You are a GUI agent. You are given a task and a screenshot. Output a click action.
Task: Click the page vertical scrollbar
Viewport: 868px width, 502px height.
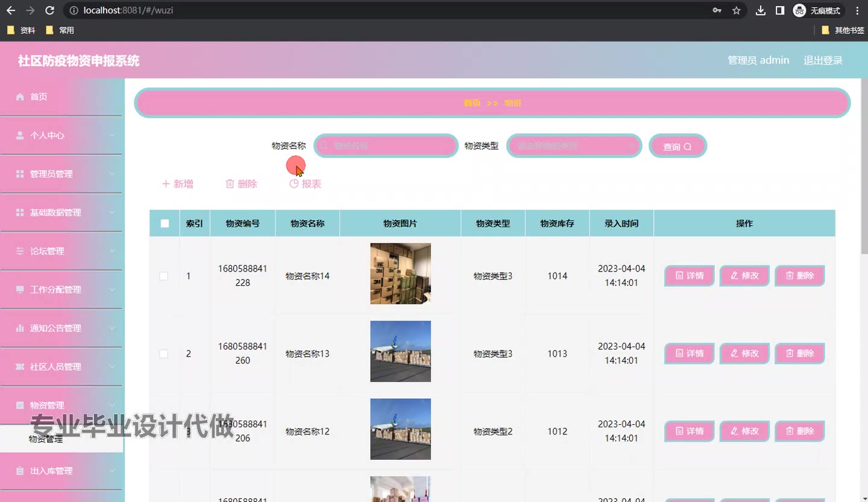pyautogui.click(x=864, y=166)
